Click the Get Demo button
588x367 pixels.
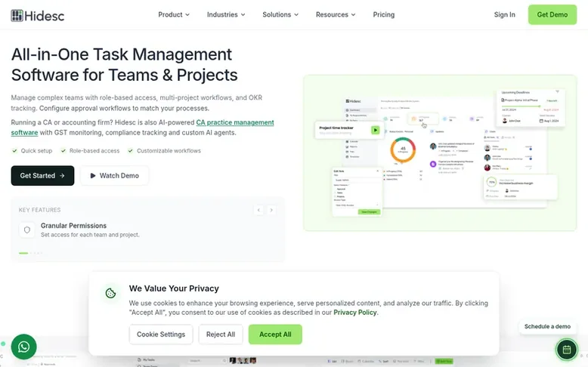[552, 14]
